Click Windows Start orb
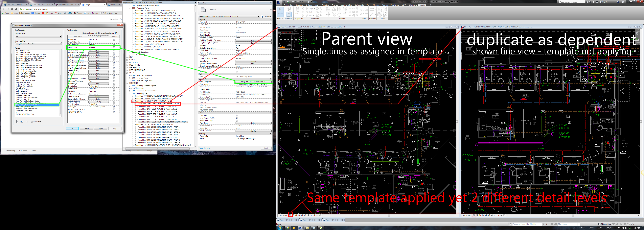Screen dimensions: 644x230 280,228
